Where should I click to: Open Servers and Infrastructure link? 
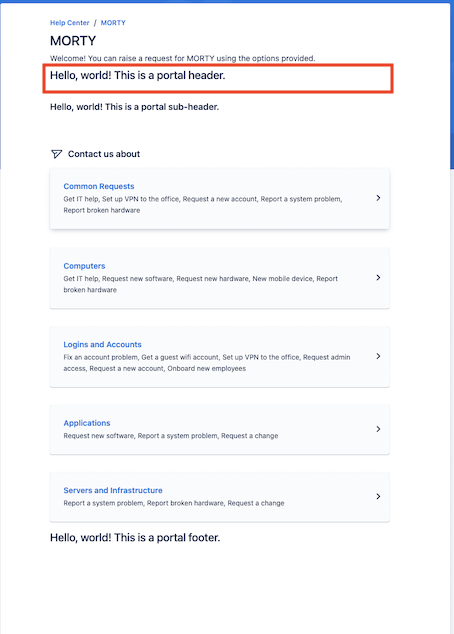point(113,490)
